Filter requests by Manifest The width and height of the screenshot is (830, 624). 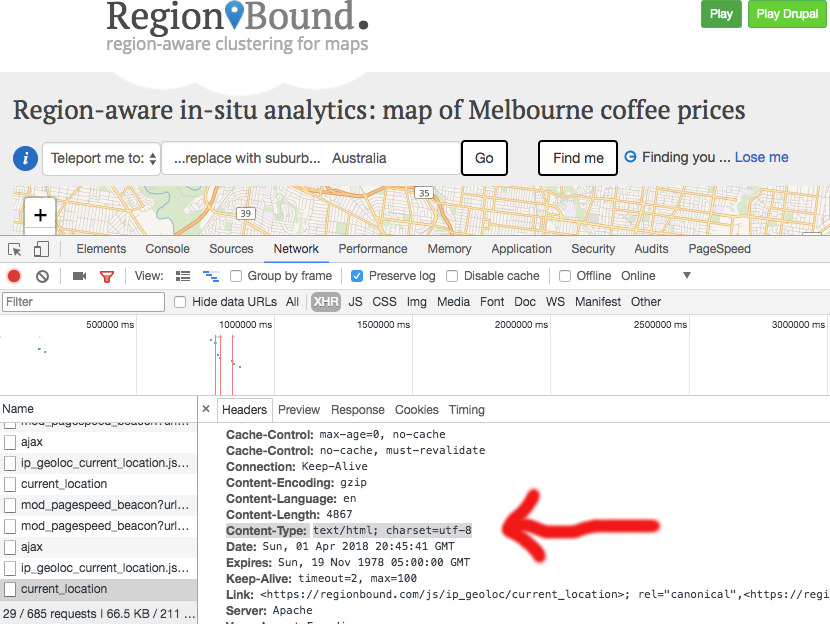598,302
